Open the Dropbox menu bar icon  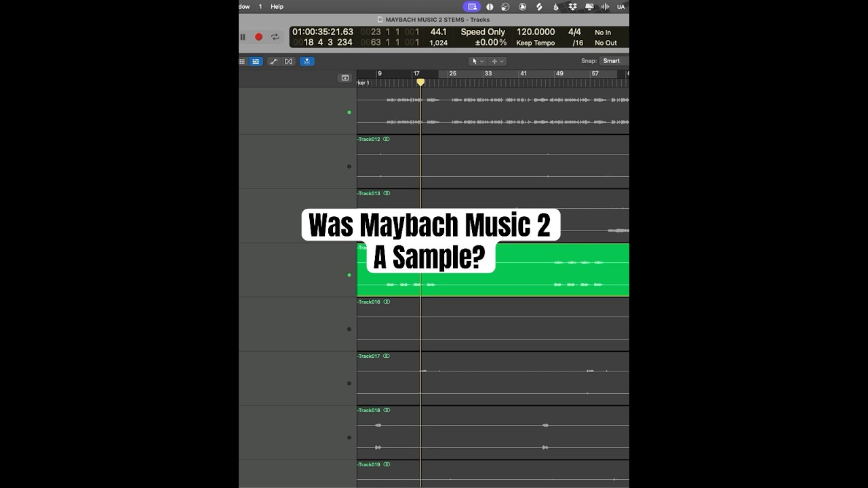(x=572, y=7)
